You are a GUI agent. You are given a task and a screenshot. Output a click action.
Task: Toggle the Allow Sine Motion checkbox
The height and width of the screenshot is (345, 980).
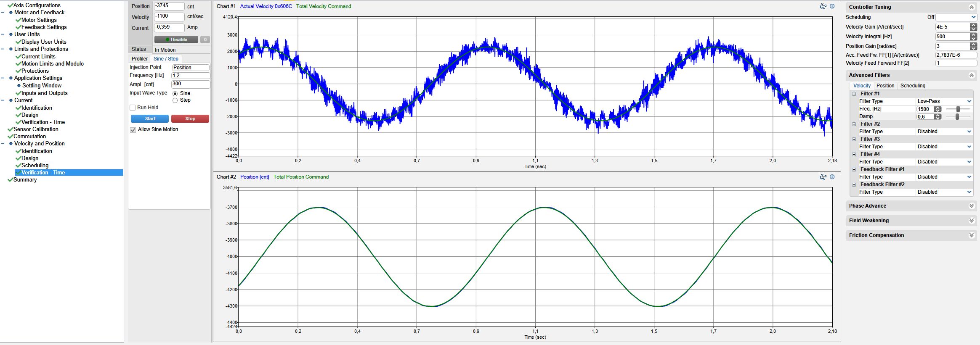[133, 130]
